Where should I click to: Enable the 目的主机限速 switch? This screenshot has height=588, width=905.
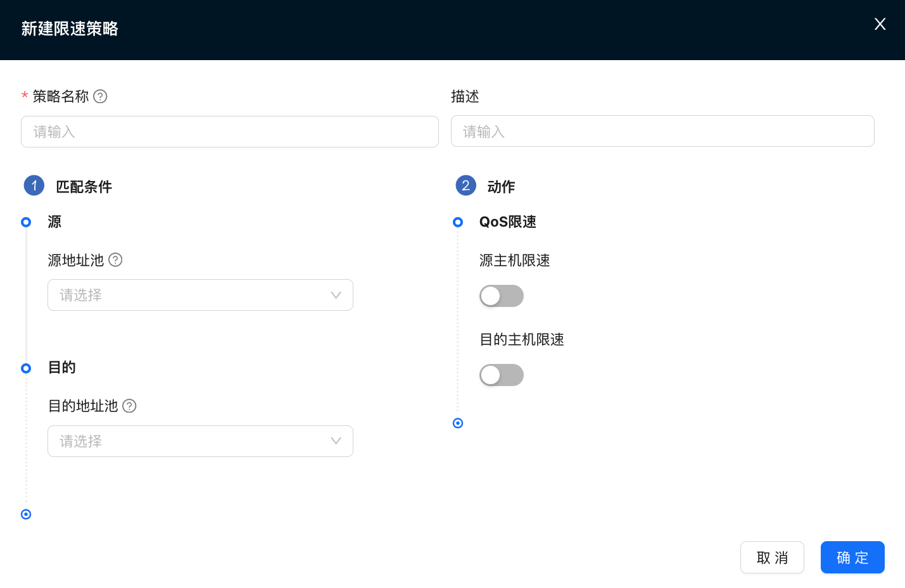501,375
